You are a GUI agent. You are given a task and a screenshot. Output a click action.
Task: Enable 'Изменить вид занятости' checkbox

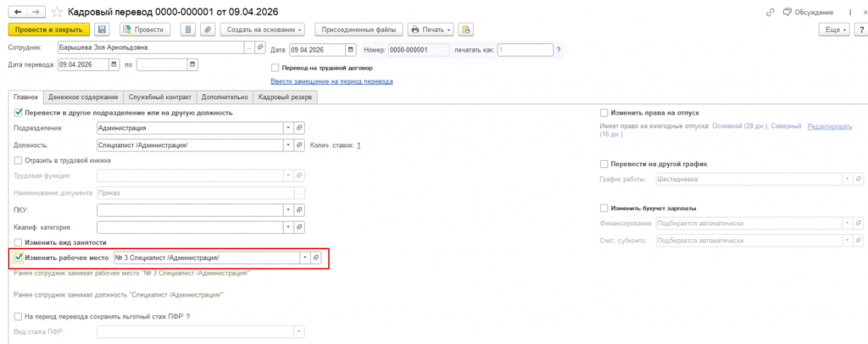pos(18,242)
